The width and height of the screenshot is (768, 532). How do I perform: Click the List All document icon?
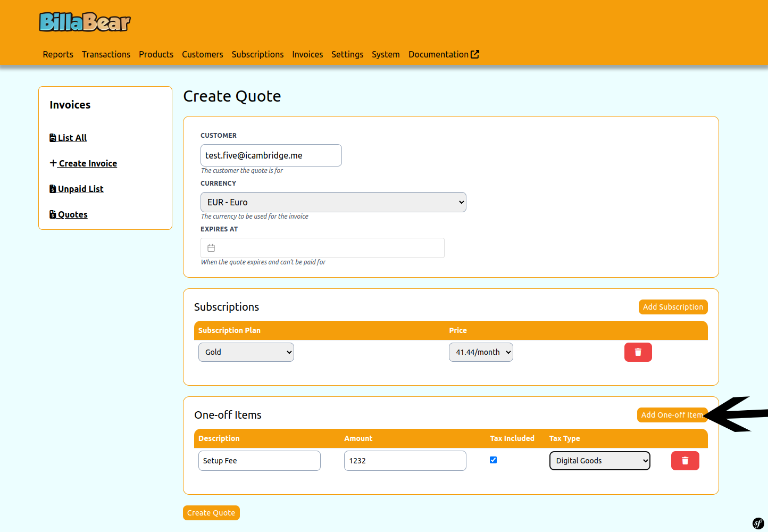[53, 138]
